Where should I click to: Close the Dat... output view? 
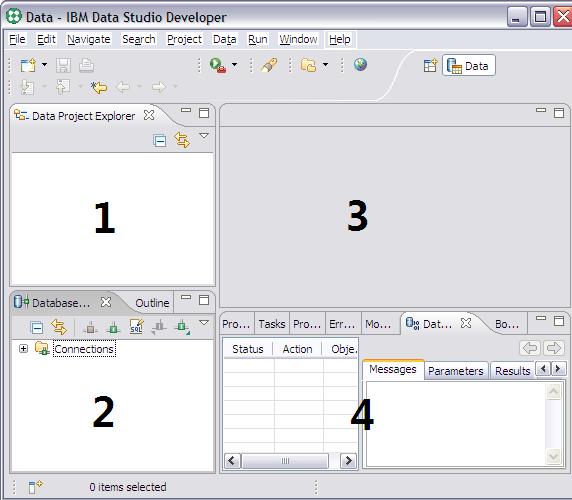point(466,323)
